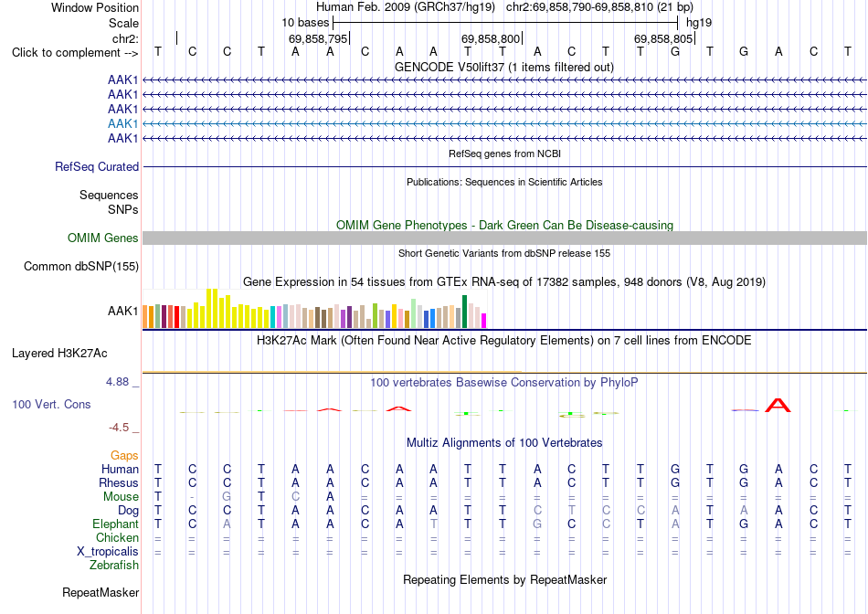Viewport: 868px width, 614px height.
Task: Open the RefSeq Curated track label
Action: click(x=97, y=166)
